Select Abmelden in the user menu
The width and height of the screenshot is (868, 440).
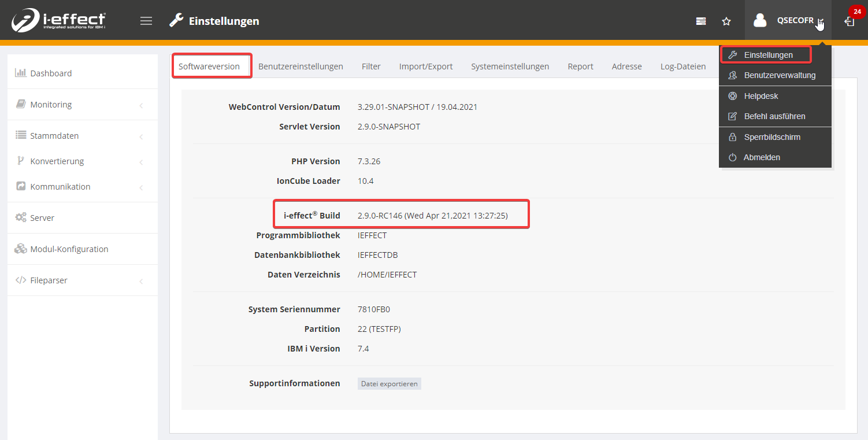tap(762, 157)
